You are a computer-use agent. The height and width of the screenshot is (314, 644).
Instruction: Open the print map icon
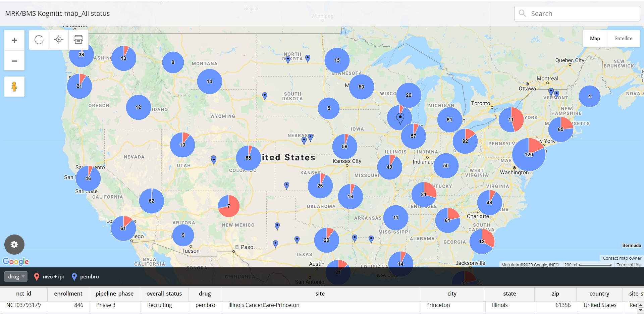(78, 40)
